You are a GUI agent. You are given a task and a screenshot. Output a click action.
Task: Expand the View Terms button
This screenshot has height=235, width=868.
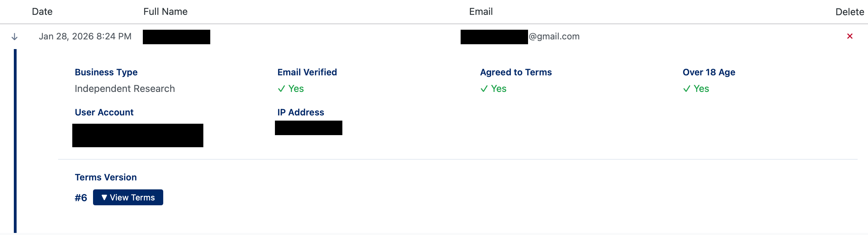(128, 197)
